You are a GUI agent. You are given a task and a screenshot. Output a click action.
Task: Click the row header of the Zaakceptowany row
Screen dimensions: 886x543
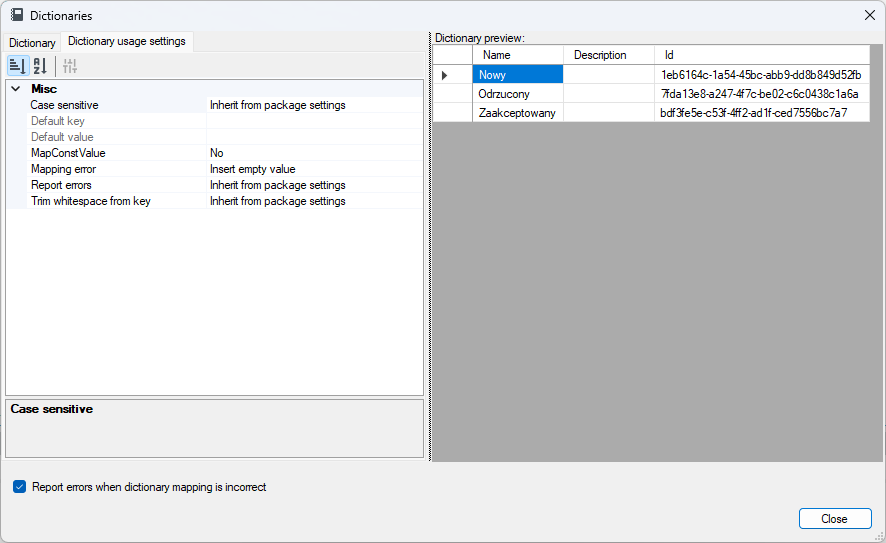point(453,112)
